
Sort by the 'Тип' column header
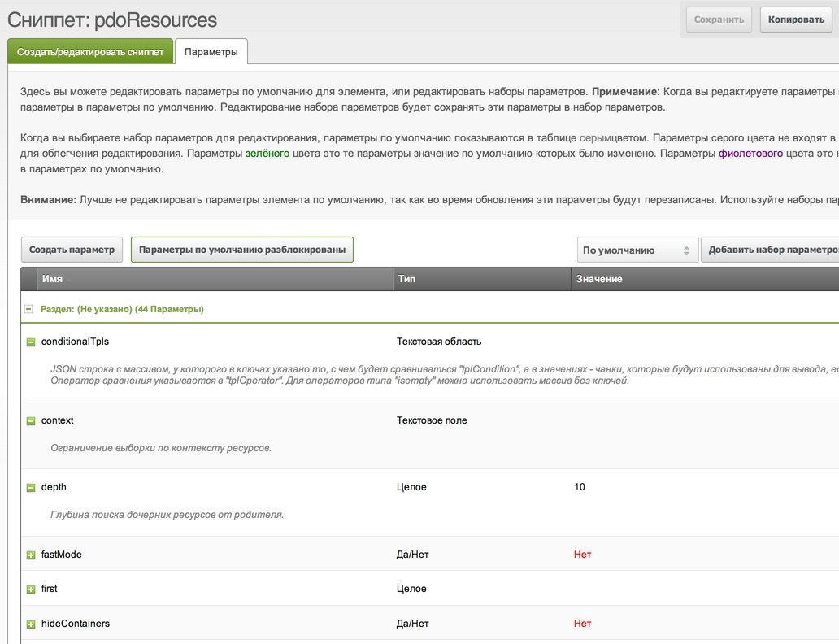click(406, 279)
